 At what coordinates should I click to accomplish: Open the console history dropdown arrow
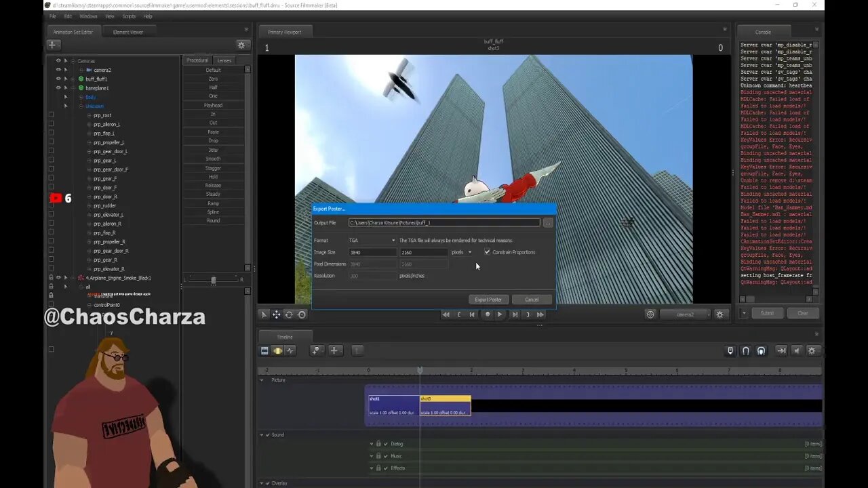pos(744,313)
